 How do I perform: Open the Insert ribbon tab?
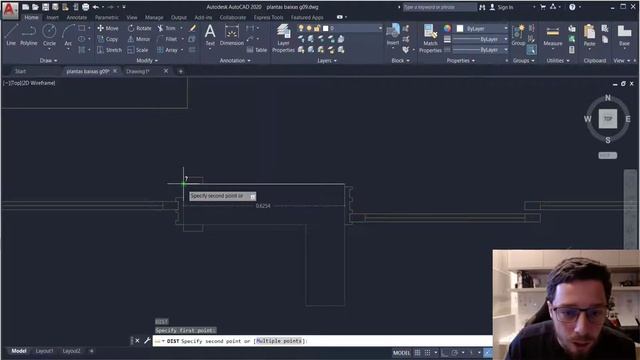pyautogui.click(x=52, y=18)
